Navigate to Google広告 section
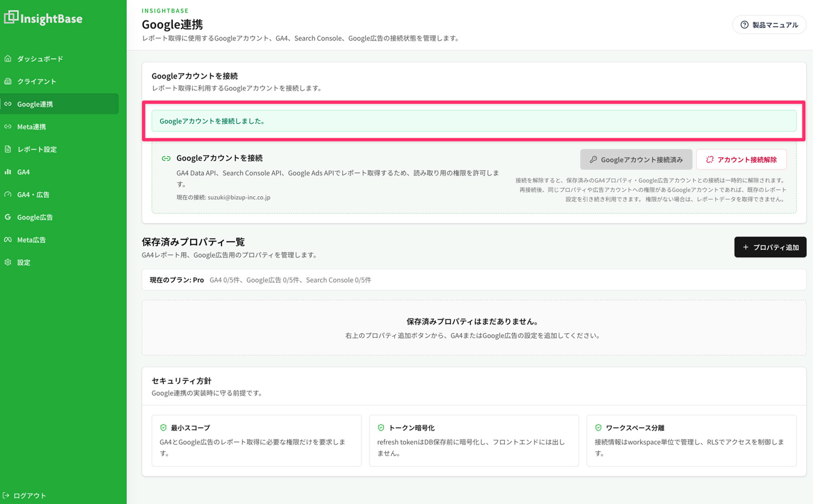 59,217
